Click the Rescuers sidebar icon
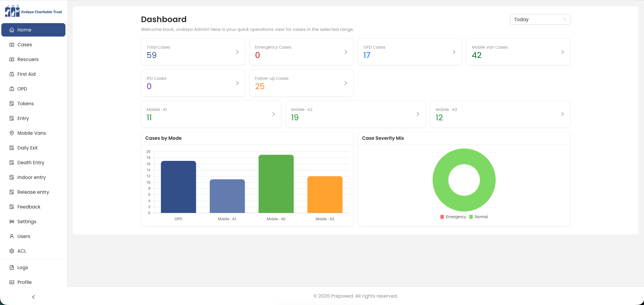 (x=12, y=59)
